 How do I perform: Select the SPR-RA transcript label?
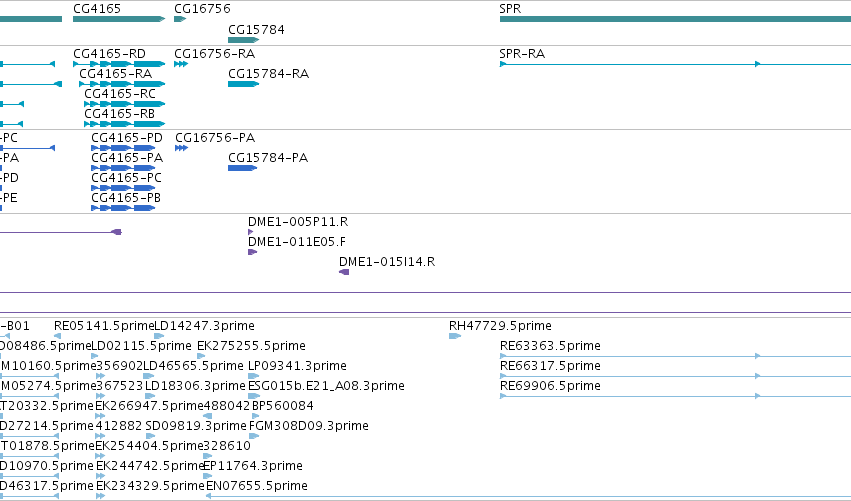pos(522,53)
